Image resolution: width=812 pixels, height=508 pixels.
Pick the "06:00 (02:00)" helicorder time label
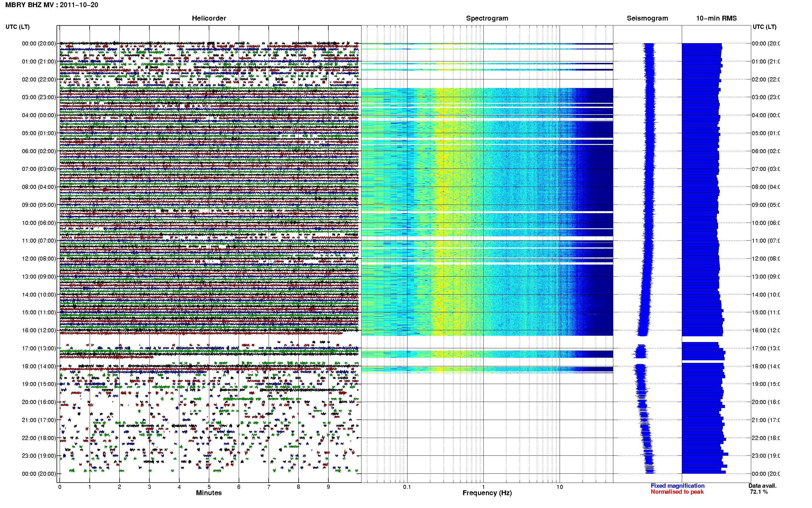[39, 151]
